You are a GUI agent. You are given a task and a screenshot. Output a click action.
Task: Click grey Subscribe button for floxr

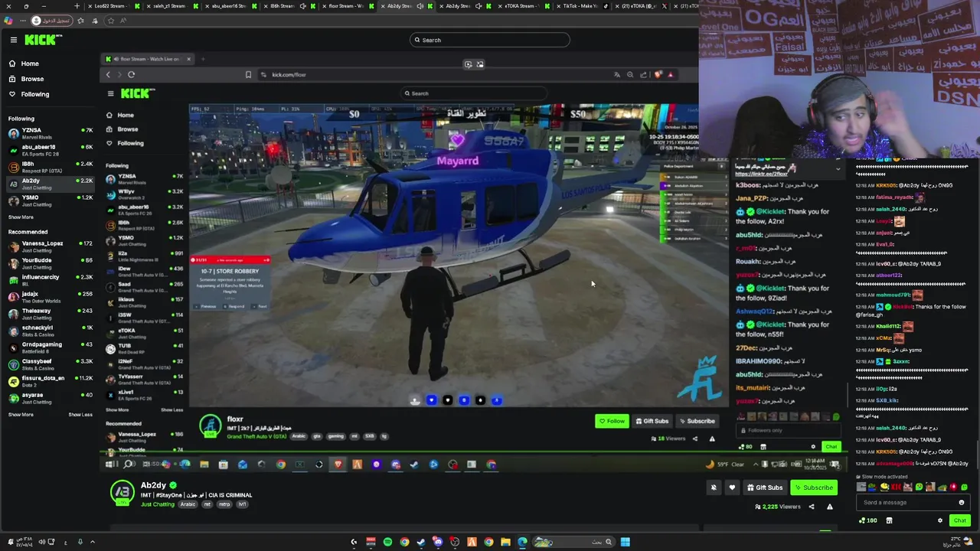tap(697, 421)
